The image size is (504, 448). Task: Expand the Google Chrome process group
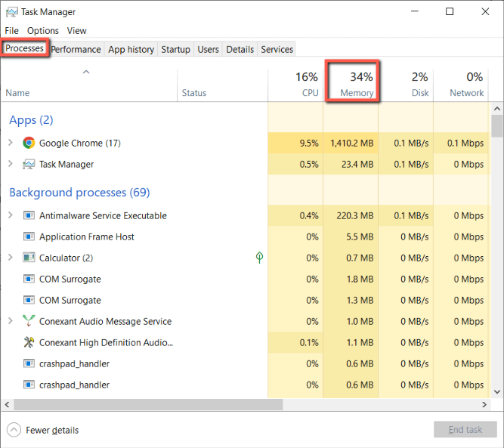pyautogui.click(x=11, y=143)
